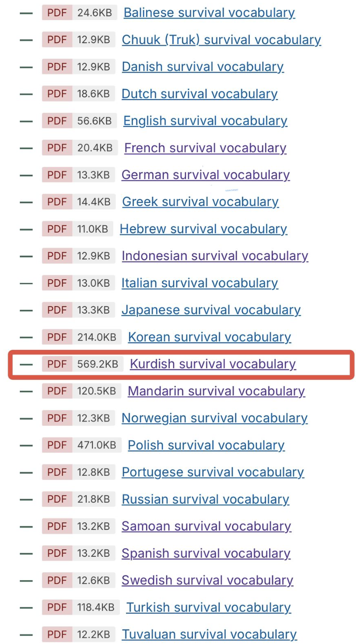The height and width of the screenshot is (644, 359).
Task: Open the highlighted Kurdish survival vocabulary link
Action: pyautogui.click(x=213, y=364)
